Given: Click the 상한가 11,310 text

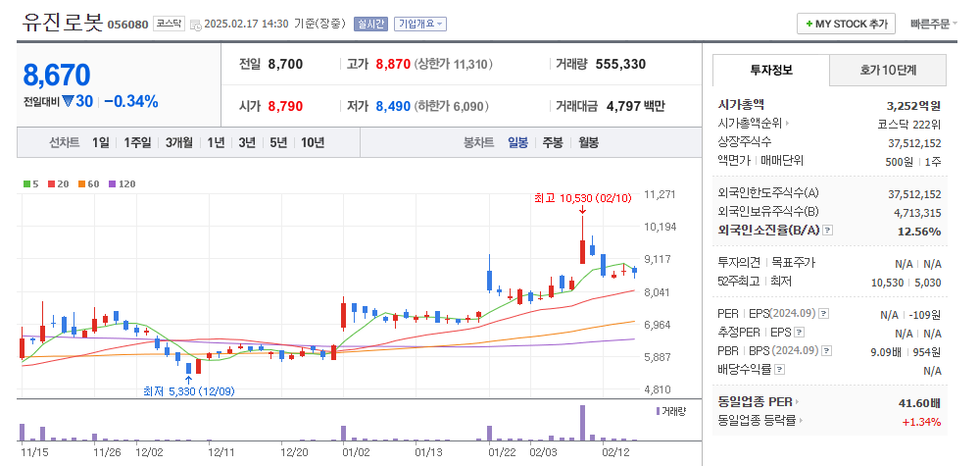Looking at the screenshot, I should coord(453,64).
